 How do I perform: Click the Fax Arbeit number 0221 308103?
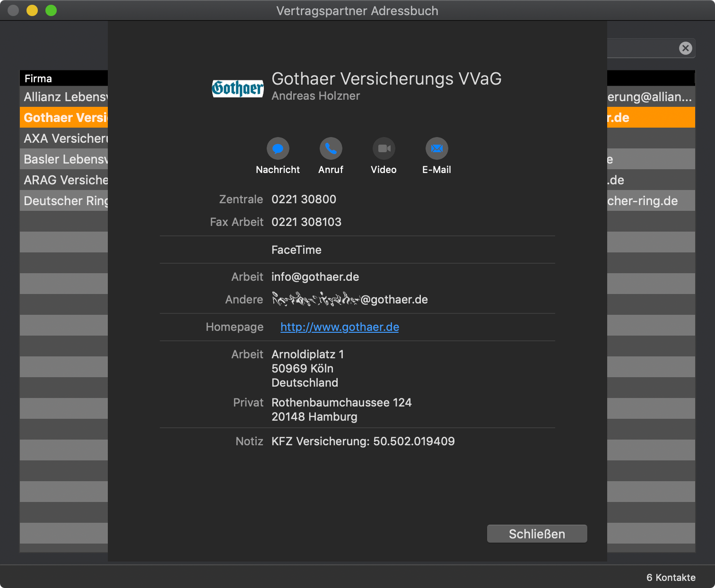306,222
